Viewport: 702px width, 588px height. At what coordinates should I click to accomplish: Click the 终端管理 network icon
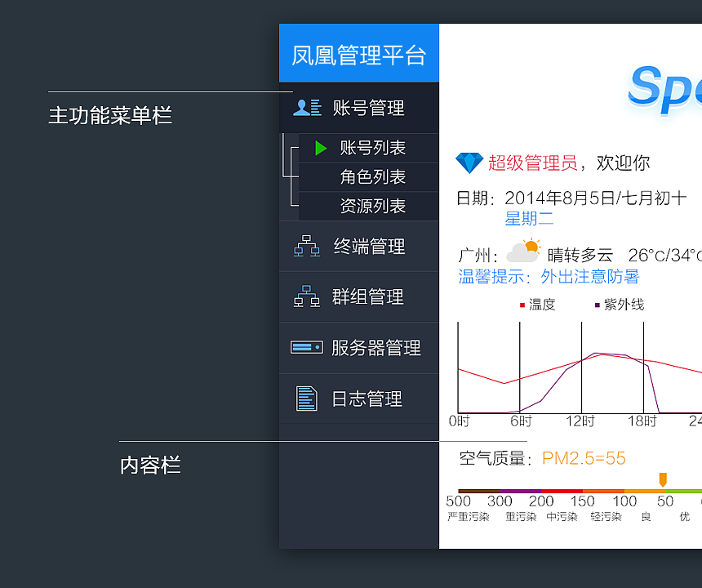307,246
